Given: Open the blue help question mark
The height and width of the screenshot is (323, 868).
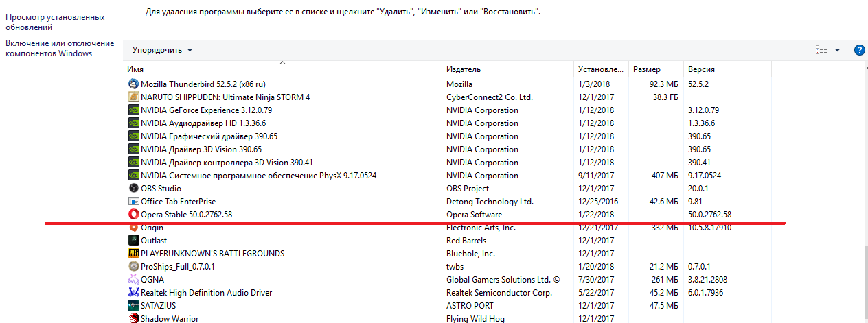Looking at the screenshot, I should tap(859, 50).
